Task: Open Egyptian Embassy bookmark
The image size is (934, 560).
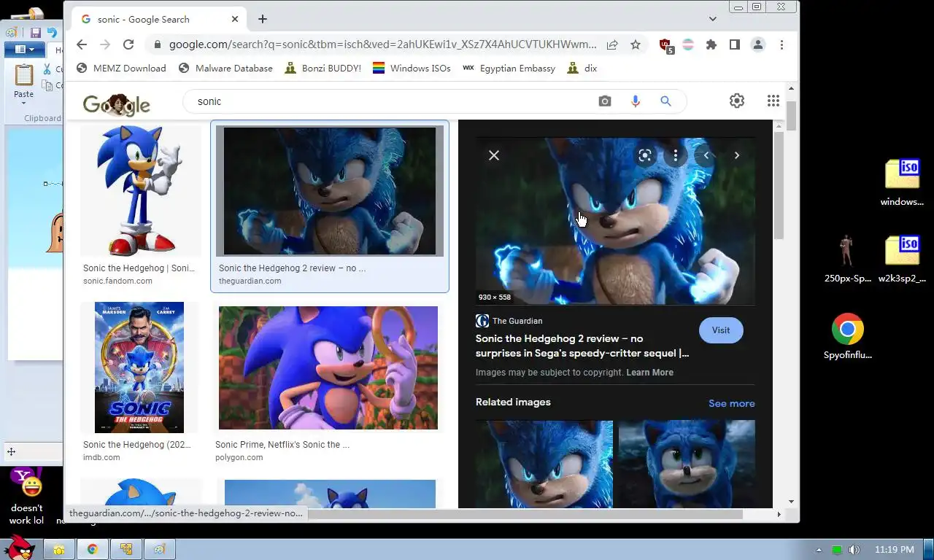Action: pos(509,68)
